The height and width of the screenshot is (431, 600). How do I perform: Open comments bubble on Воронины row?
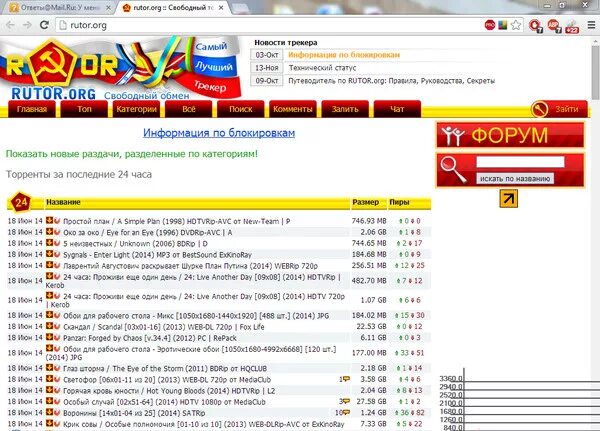point(346,412)
